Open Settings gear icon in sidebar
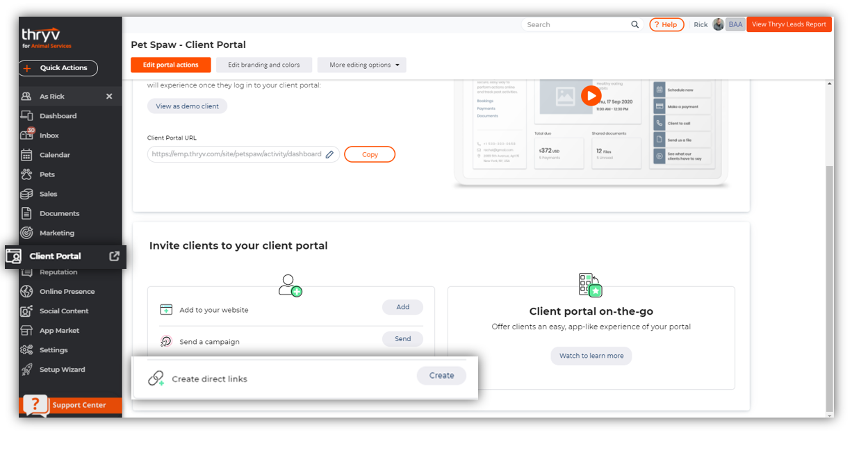The width and height of the screenshot is (868, 453). pyautogui.click(x=27, y=349)
